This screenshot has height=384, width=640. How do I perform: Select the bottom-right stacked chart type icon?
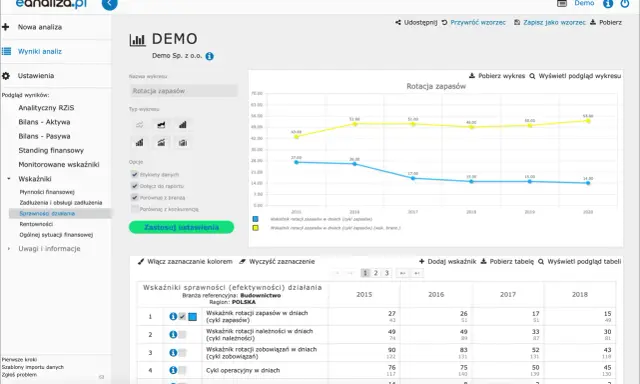point(182,142)
